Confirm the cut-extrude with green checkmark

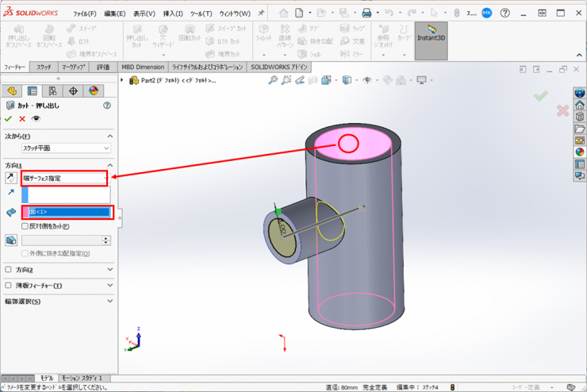point(9,119)
